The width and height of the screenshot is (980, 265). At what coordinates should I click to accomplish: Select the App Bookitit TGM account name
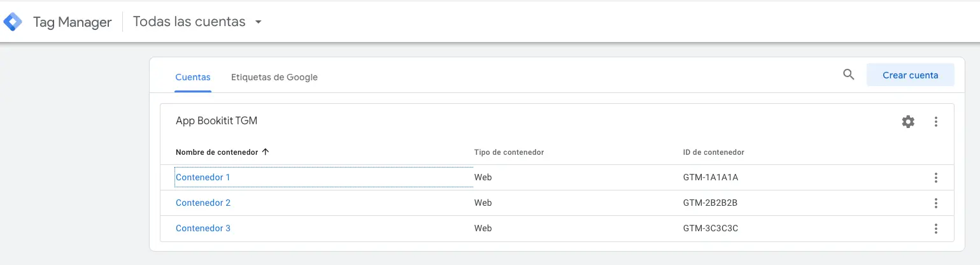[x=217, y=120]
